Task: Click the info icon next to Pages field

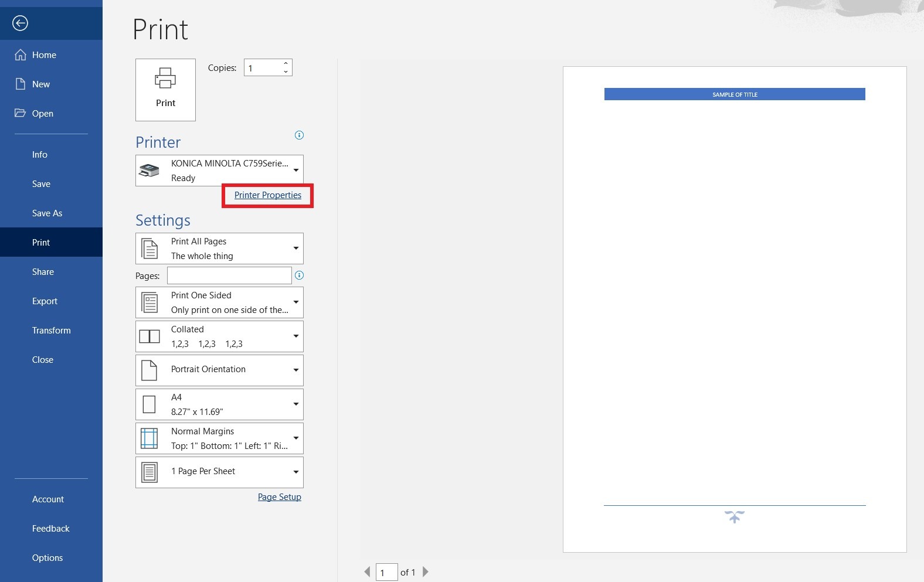Action: [x=299, y=275]
